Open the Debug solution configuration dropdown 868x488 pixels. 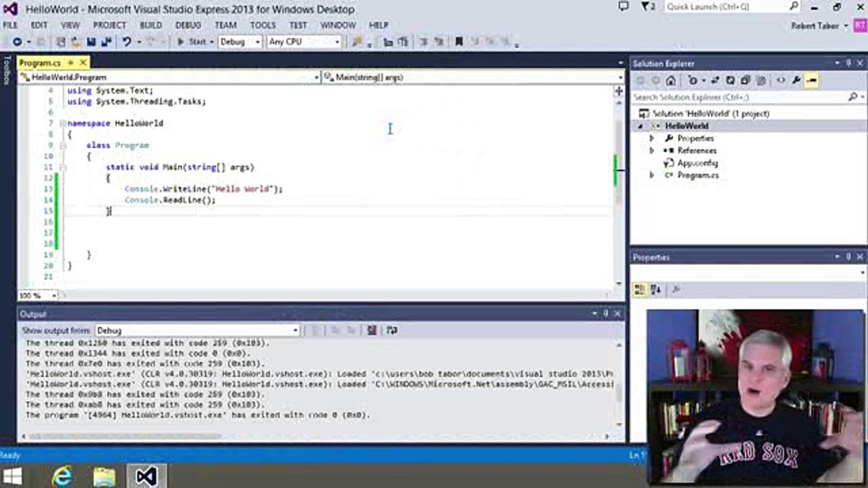[x=240, y=42]
